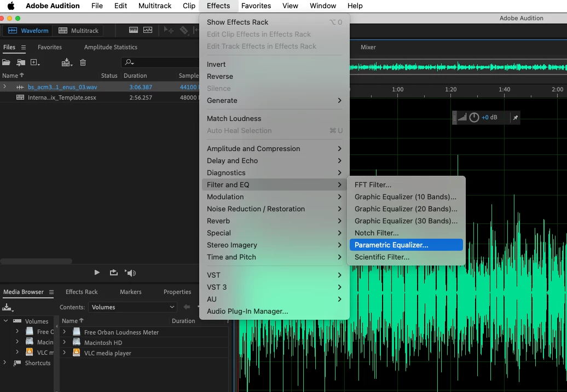Open the Window menu in menu bar
Screen dimensions: 567x392
(x=323, y=6)
